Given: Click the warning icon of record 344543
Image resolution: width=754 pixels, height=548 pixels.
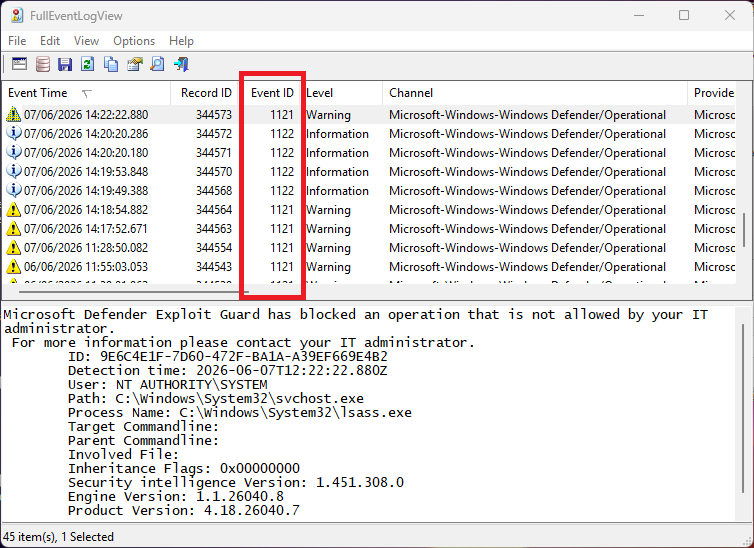Looking at the screenshot, I should [x=13, y=266].
